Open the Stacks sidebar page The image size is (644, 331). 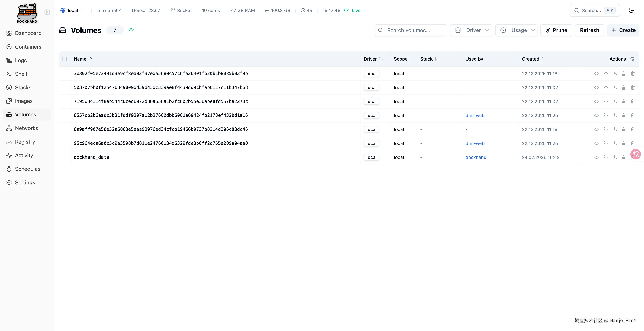pyautogui.click(x=23, y=88)
